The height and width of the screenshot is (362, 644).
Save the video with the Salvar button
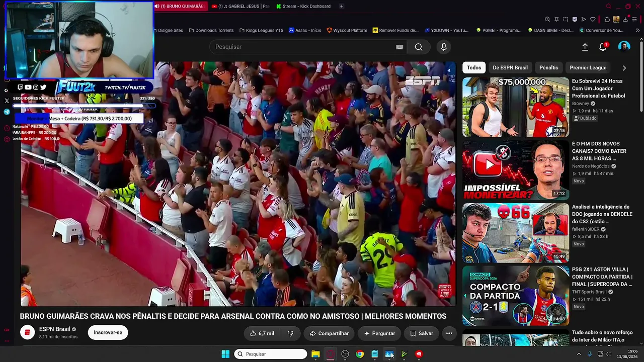421,333
